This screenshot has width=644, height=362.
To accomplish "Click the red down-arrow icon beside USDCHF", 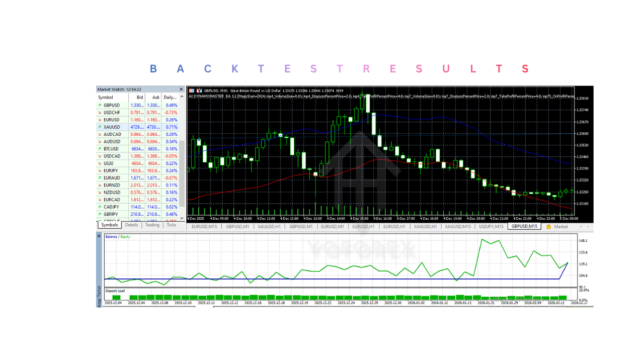I will 99,112.
